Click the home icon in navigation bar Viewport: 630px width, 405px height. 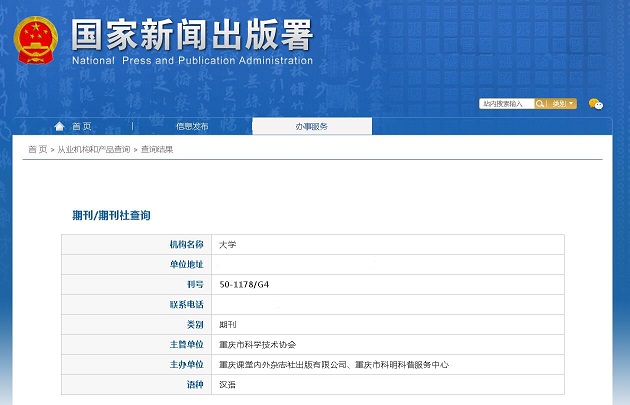(x=59, y=126)
